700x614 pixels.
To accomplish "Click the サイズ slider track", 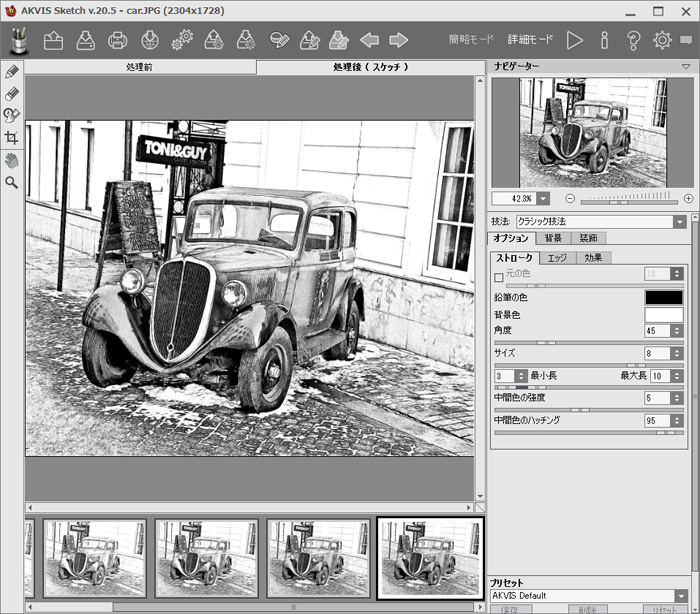I will click(x=589, y=365).
